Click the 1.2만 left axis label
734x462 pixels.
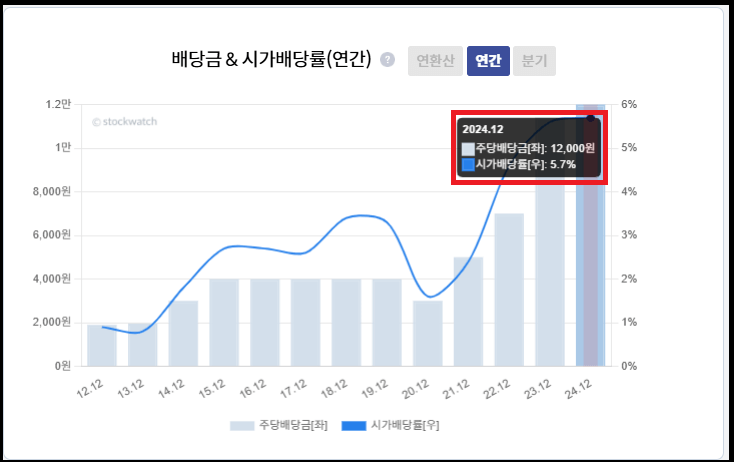pyautogui.click(x=58, y=104)
